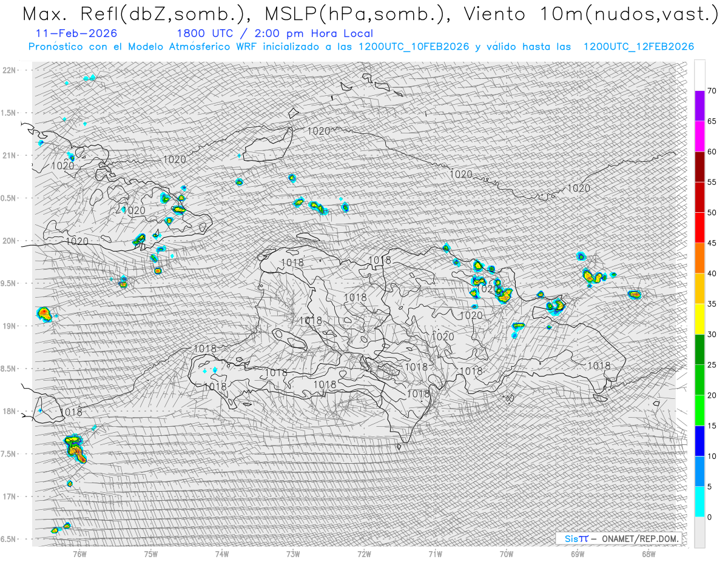
Task: Click the '50' value on the color scale
Action: [x=712, y=213]
